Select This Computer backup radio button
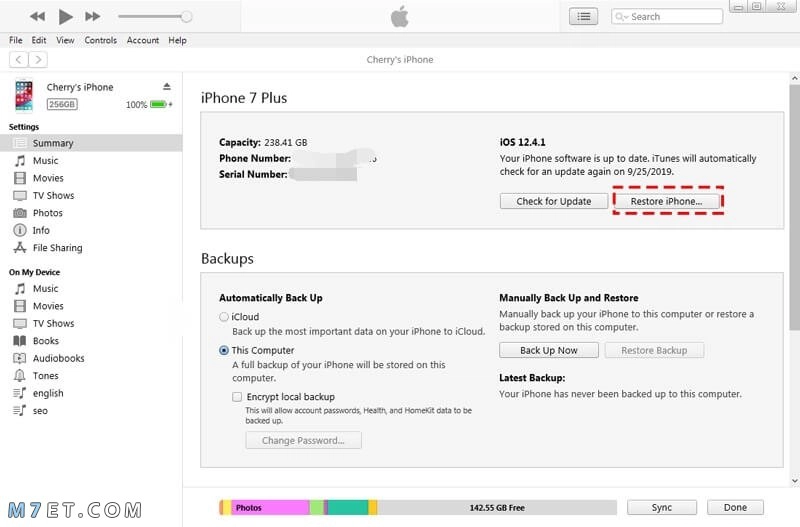Image resolution: width=800 pixels, height=527 pixels. coord(223,350)
